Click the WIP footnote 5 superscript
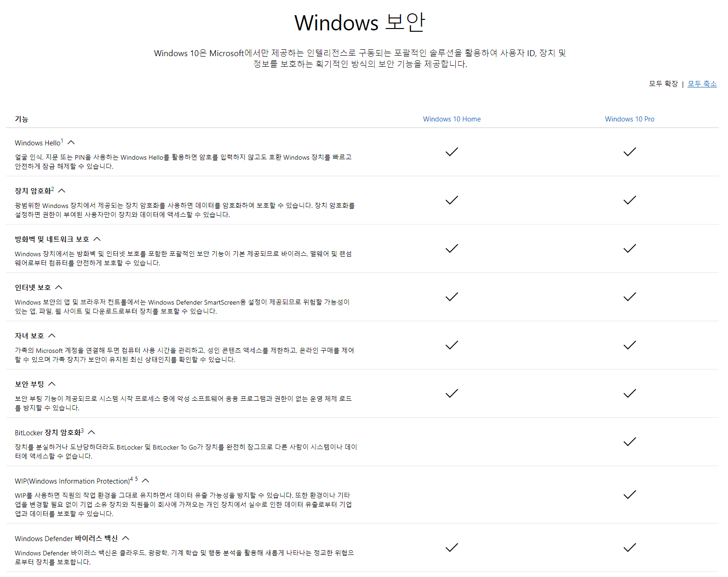This screenshot has width=728, height=577. click(x=137, y=479)
